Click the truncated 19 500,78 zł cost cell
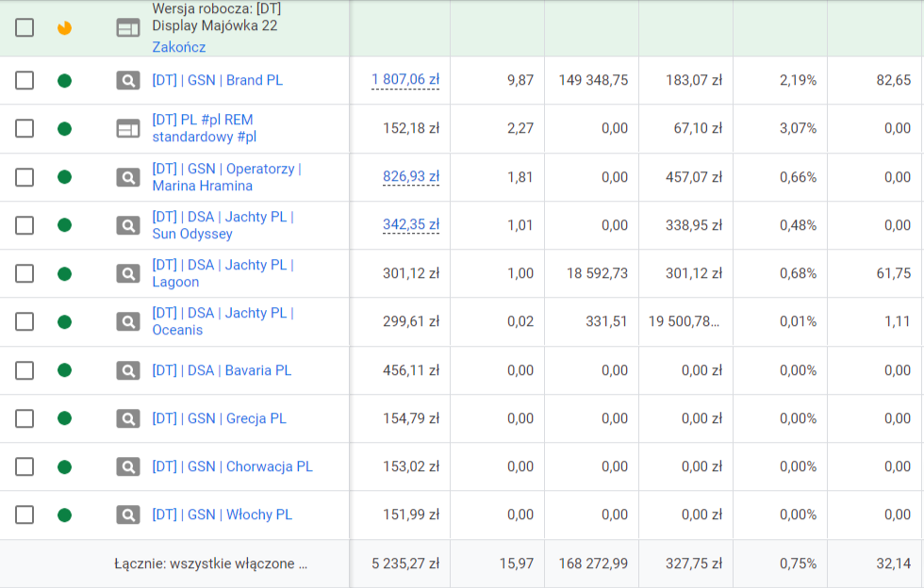924x588 pixels. [685, 321]
